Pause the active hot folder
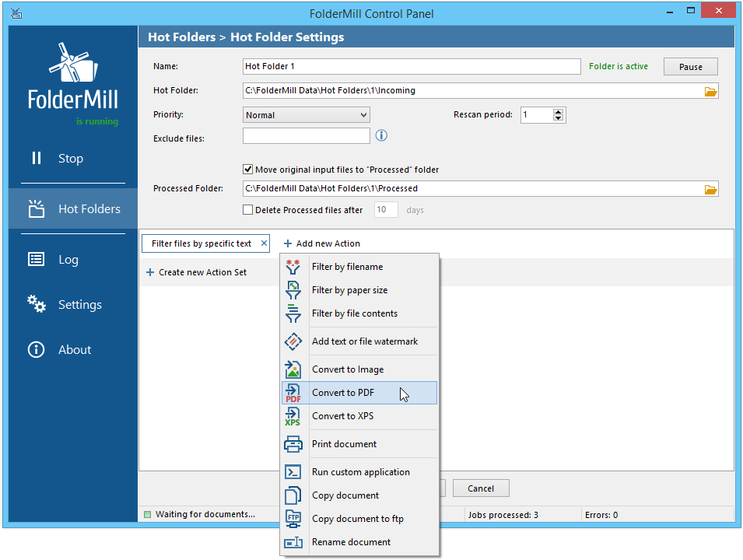Screen dimensions: 743x560 click(x=690, y=67)
